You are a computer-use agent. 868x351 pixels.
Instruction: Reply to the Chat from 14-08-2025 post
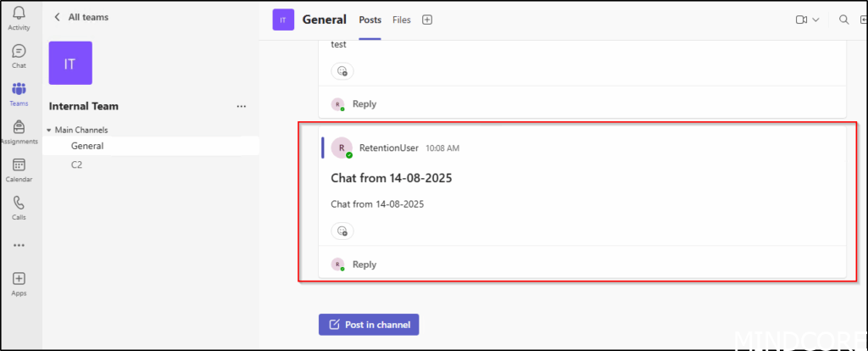[364, 265]
